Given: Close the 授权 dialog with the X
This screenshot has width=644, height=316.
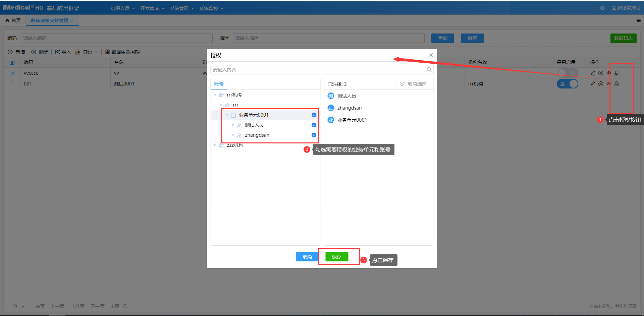Looking at the screenshot, I should click(431, 55).
